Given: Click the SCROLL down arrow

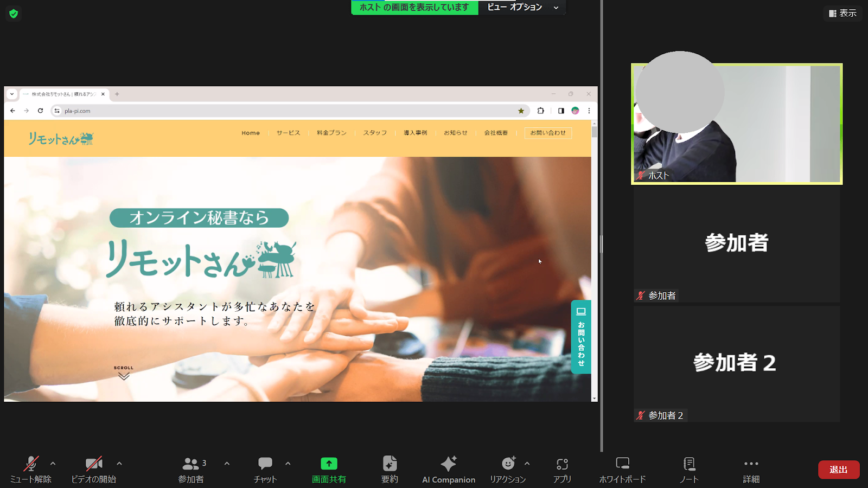Looking at the screenshot, I should (x=124, y=373).
